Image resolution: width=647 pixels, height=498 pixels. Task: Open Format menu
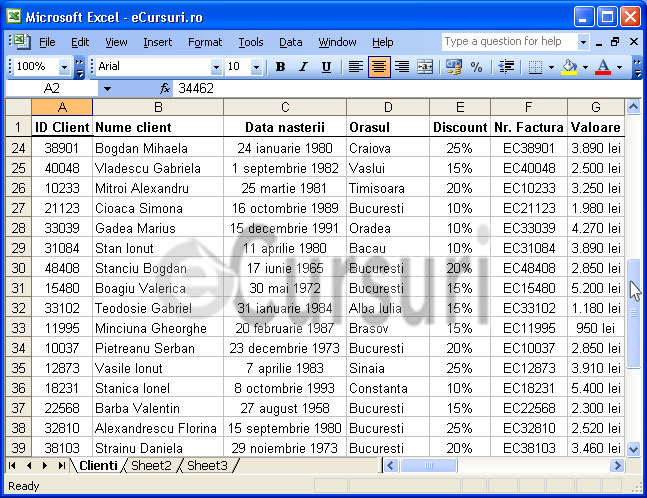pos(205,42)
